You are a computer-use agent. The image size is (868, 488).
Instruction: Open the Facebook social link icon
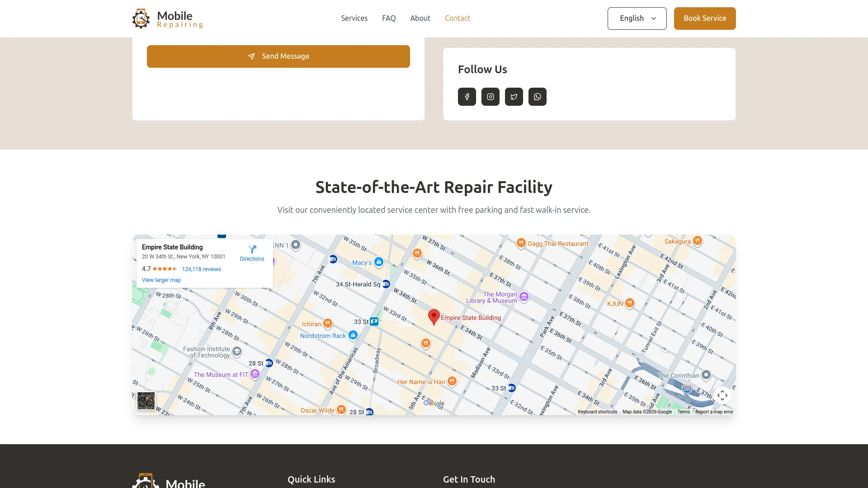(467, 97)
